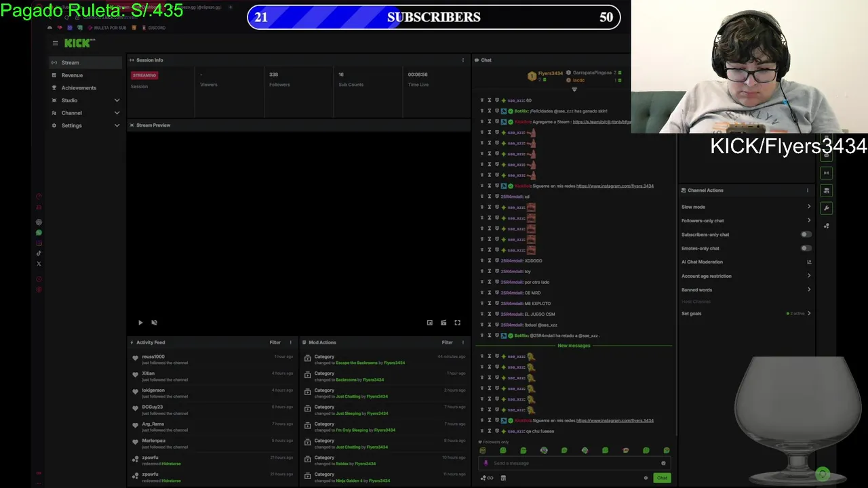Open the Mod Actions Filter
This screenshot has height=488, width=868.
point(448,342)
